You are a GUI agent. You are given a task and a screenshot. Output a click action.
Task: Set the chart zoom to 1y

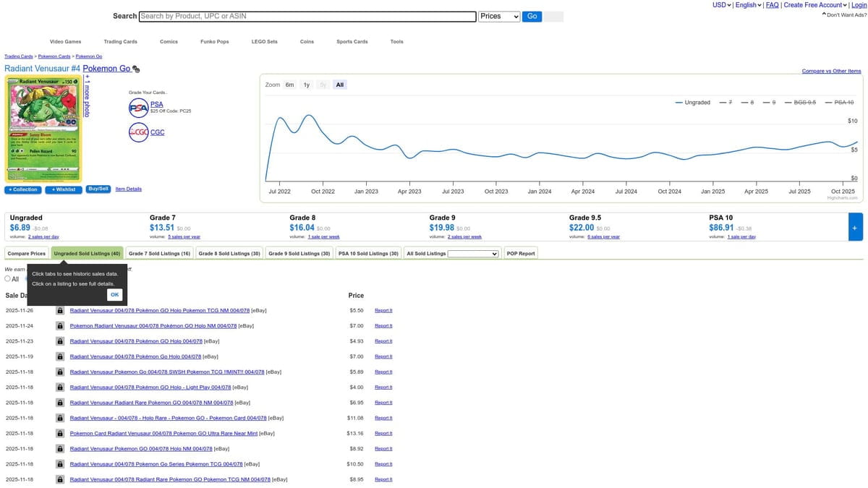(307, 85)
